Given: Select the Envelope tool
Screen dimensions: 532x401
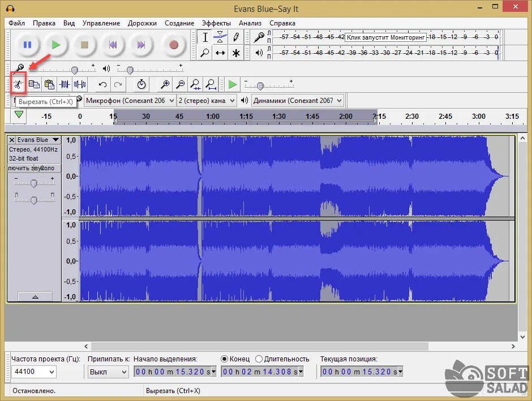Looking at the screenshot, I should (x=220, y=37).
